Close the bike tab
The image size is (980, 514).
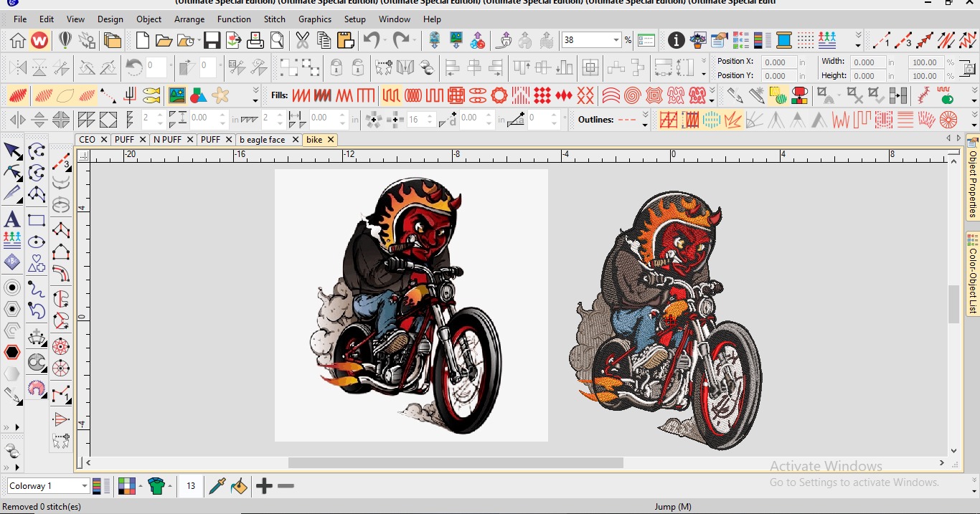pyautogui.click(x=331, y=140)
